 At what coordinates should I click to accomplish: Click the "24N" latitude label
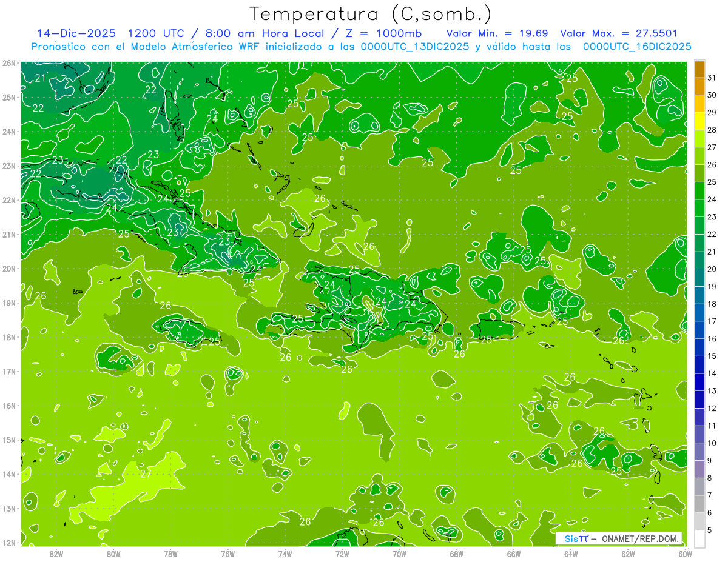click(8, 132)
